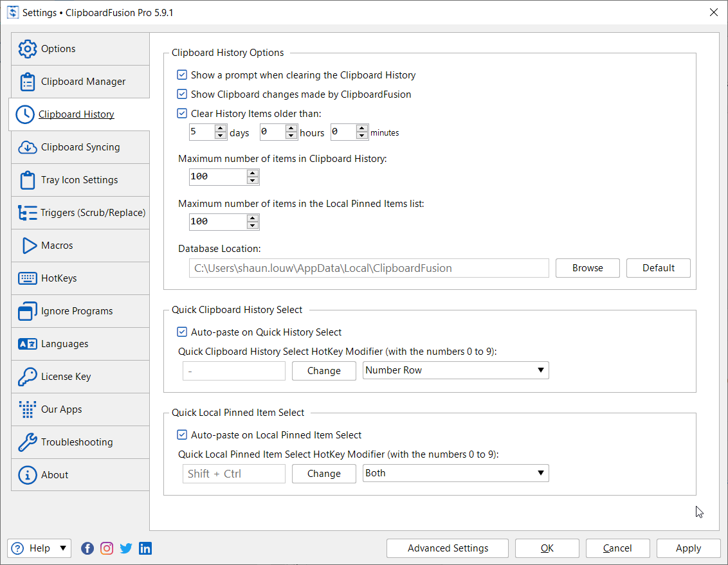
Task: Open the Twitter bird icon link
Action: click(x=126, y=548)
